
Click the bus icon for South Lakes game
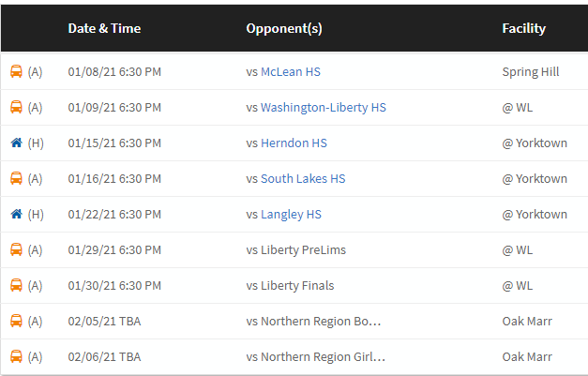(16, 178)
